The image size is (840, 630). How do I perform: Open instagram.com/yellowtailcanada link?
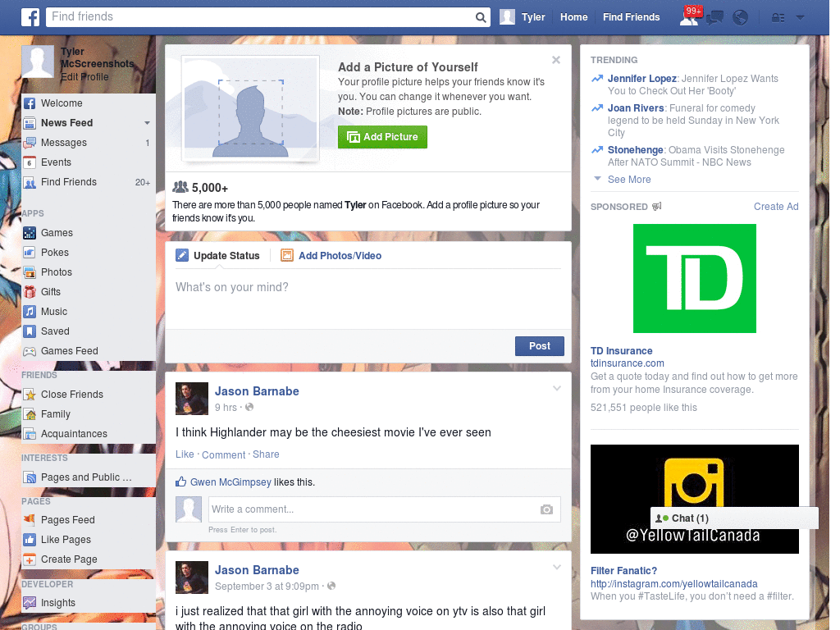coord(674,584)
